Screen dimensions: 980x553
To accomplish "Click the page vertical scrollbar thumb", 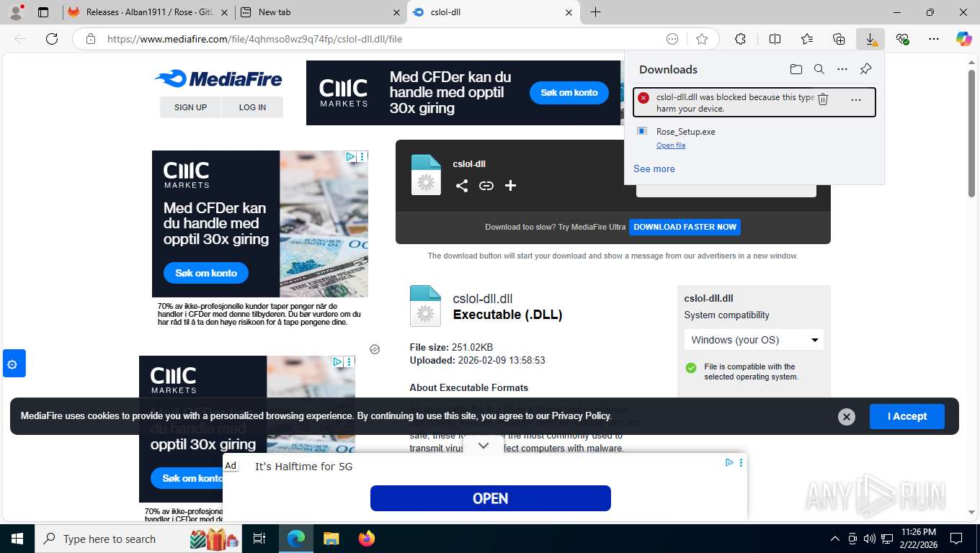I will tap(971, 133).
